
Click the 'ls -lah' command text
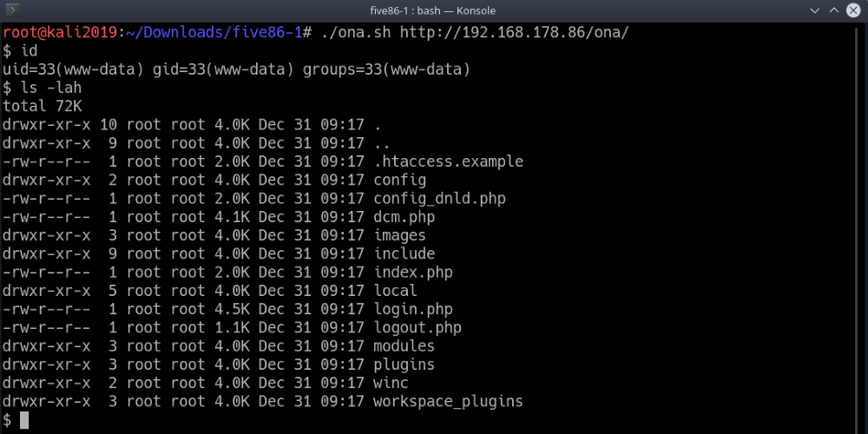(50, 88)
